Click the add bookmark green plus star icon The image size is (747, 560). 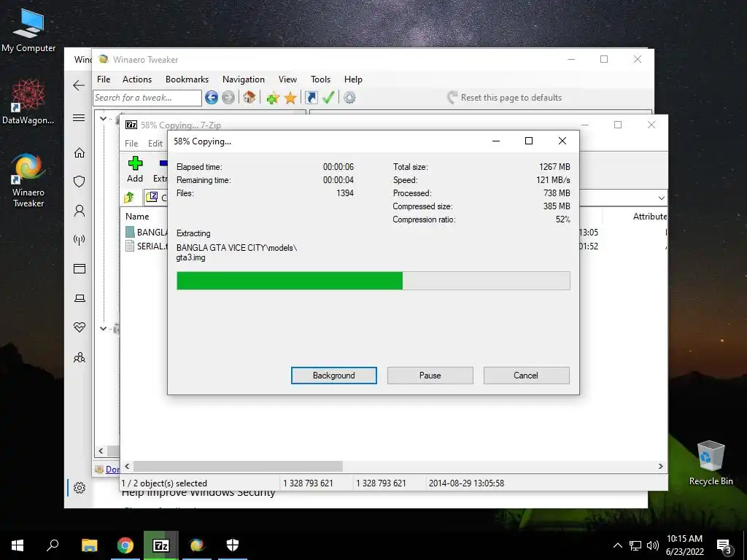[273, 98]
